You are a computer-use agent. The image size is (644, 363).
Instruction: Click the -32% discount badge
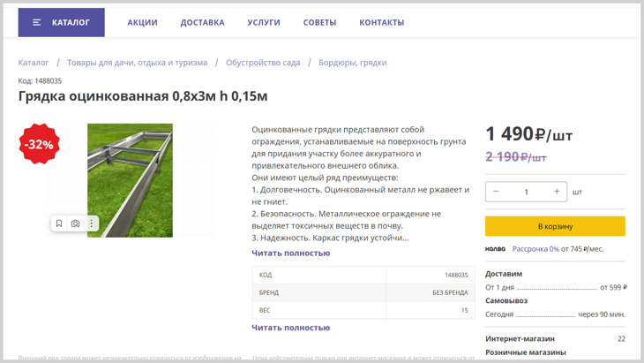tap(39, 144)
